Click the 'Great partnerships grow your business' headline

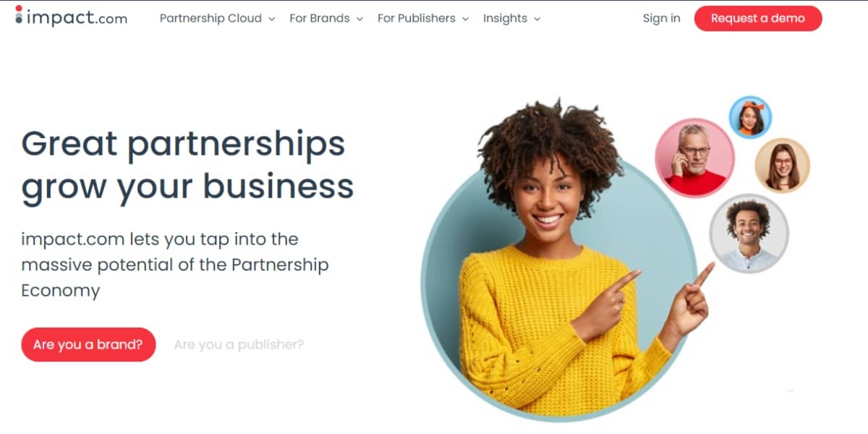187,164
